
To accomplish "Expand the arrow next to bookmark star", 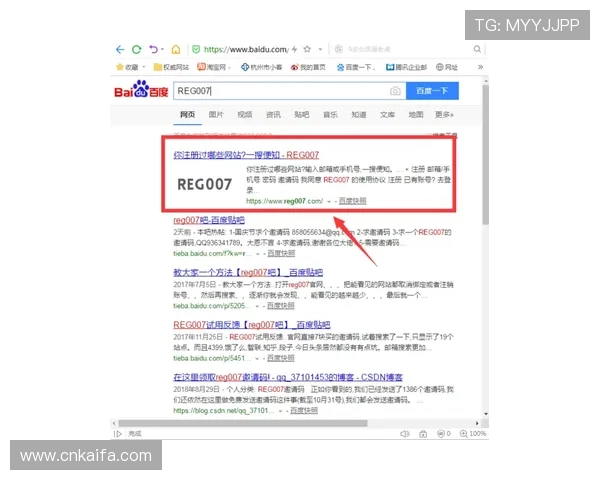I will click(320, 49).
